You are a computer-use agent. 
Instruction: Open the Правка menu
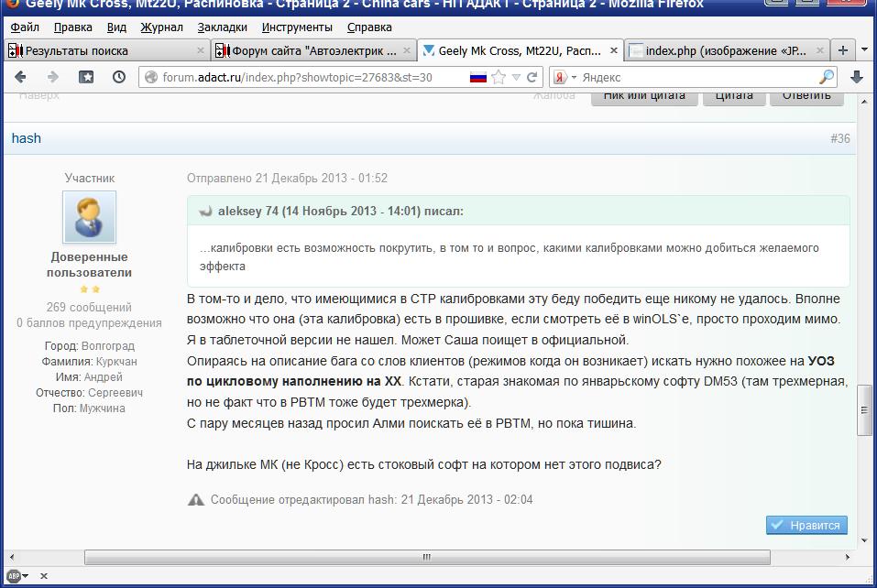pos(72,27)
